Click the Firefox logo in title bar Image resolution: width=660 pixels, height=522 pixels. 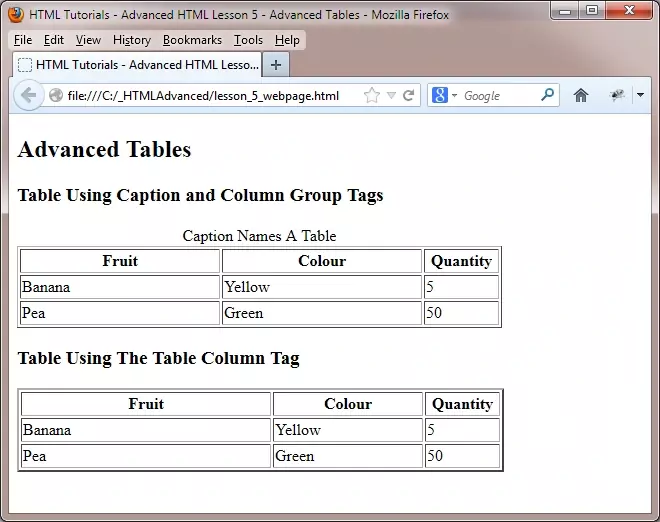(x=15, y=14)
